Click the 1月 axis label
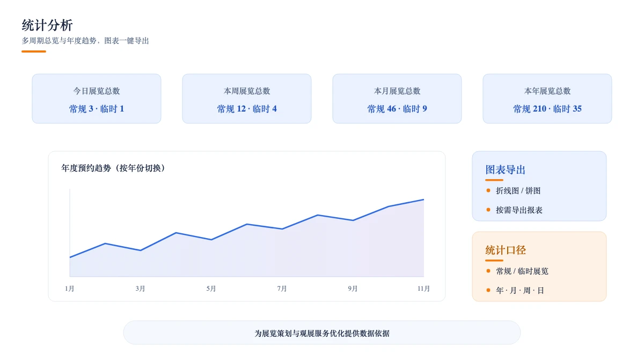 (x=70, y=289)
